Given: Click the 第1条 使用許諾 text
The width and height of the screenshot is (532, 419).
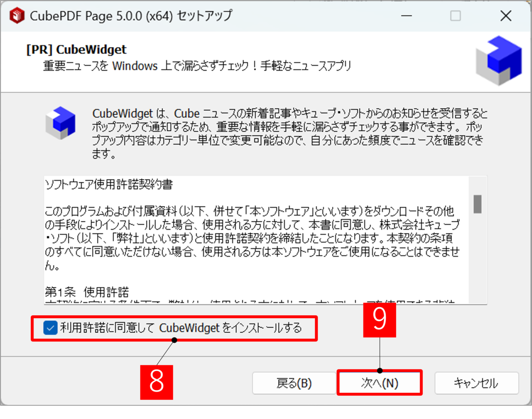Looking at the screenshot, I should coord(87,292).
